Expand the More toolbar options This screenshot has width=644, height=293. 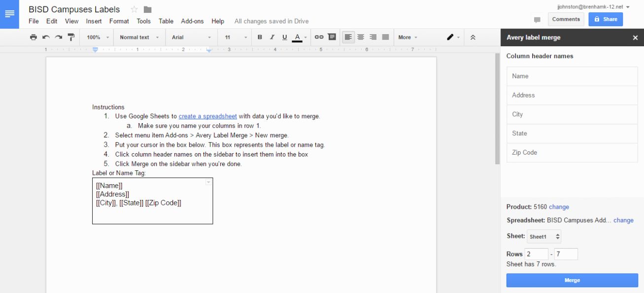pyautogui.click(x=407, y=37)
